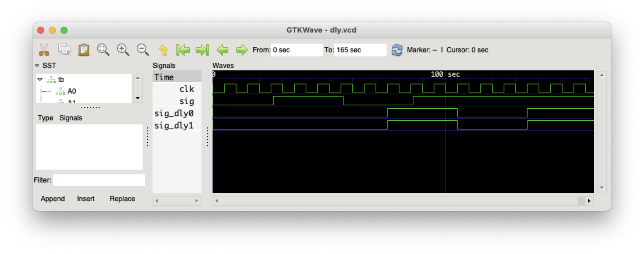This screenshot has height=254, width=644.
Task: Click the divider handle between SST and Signals
Action: click(147, 137)
